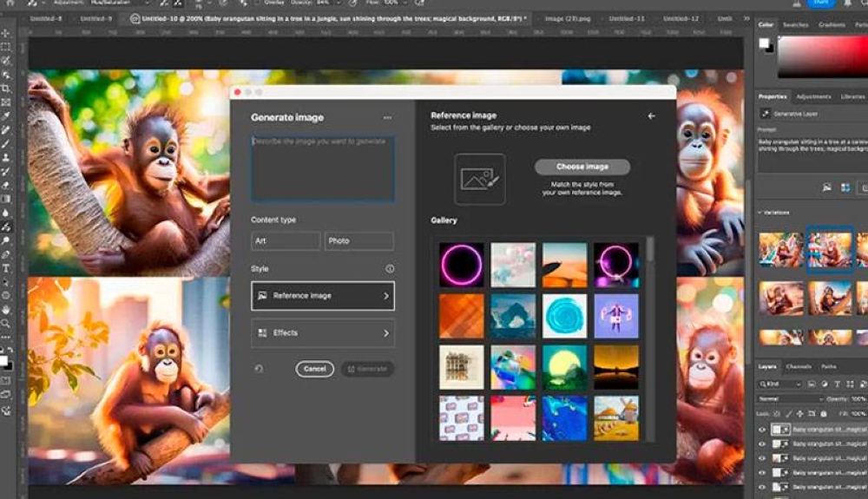Choose Photo content type
This screenshot has height=499, width=868.
(358, 241)
